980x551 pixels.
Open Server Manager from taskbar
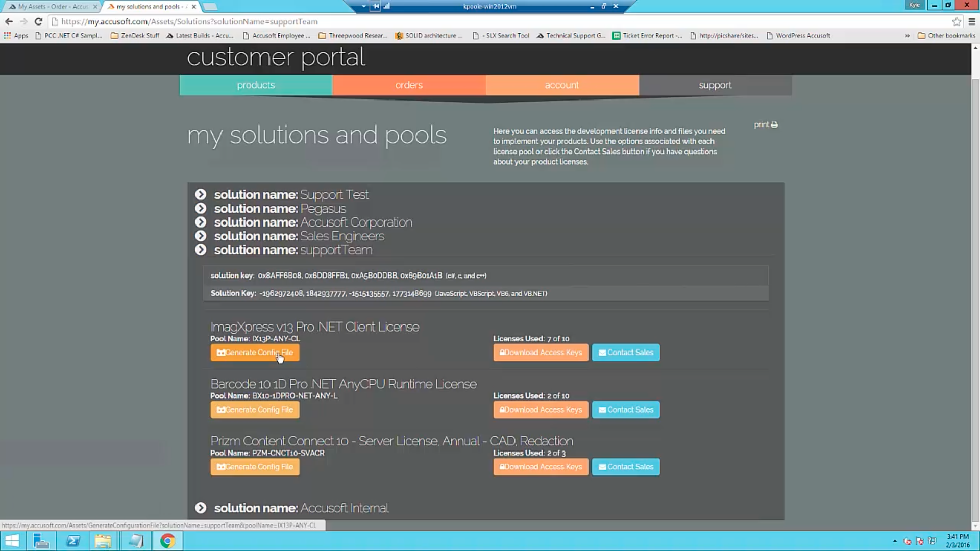pyautogui.click(x=41, y=541)
